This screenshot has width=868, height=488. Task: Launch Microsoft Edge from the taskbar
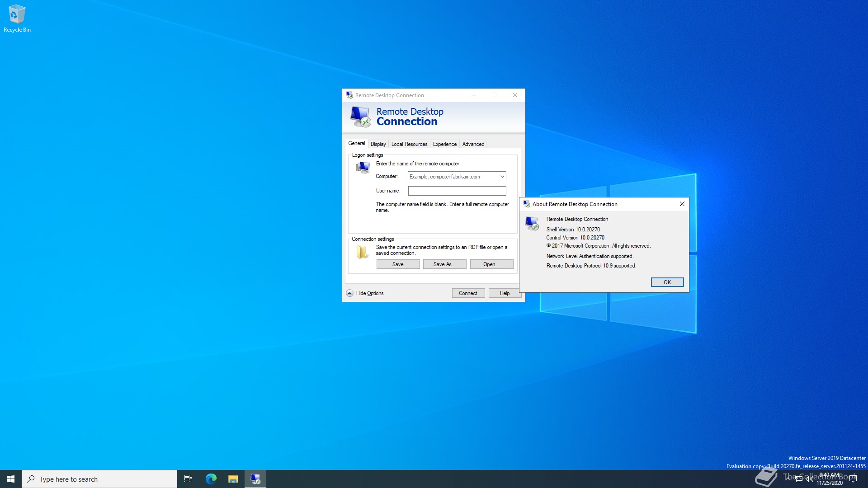point(211,479)
